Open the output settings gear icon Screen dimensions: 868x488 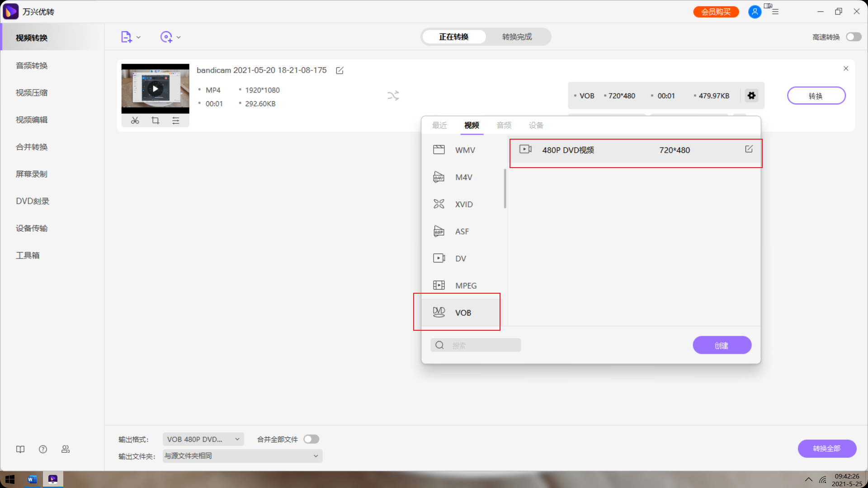coord(751,96)
